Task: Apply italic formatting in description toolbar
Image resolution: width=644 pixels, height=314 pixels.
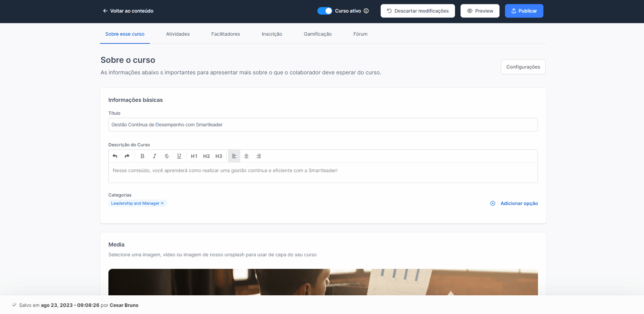Action: click(x=155, y=156)
